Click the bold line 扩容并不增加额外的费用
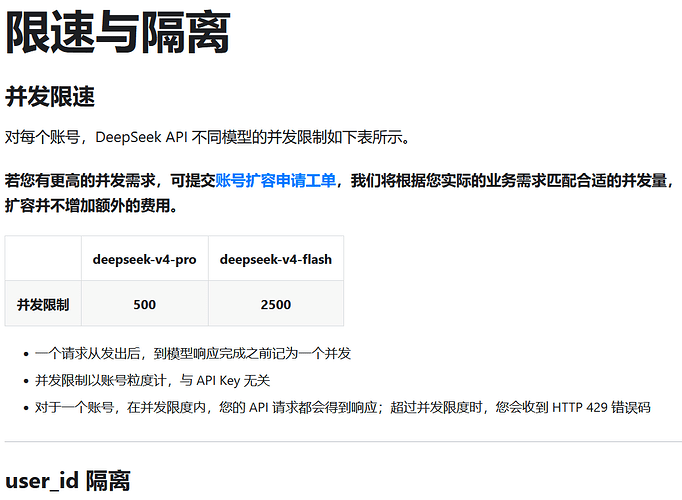This screenshot has width=682, height=500. coord(91,205)
